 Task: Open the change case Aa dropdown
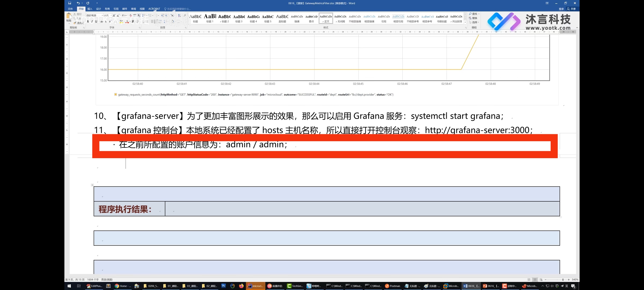point(124,16)
